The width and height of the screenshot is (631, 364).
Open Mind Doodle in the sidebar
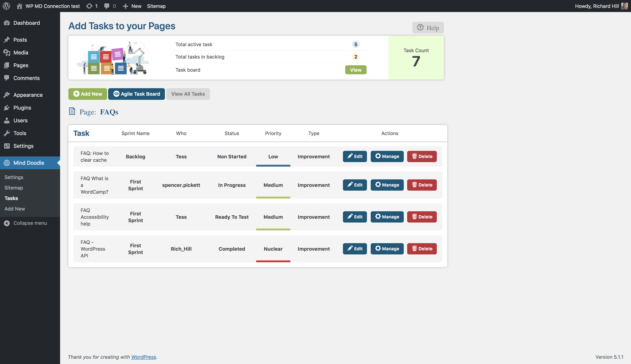coord(29,163)
